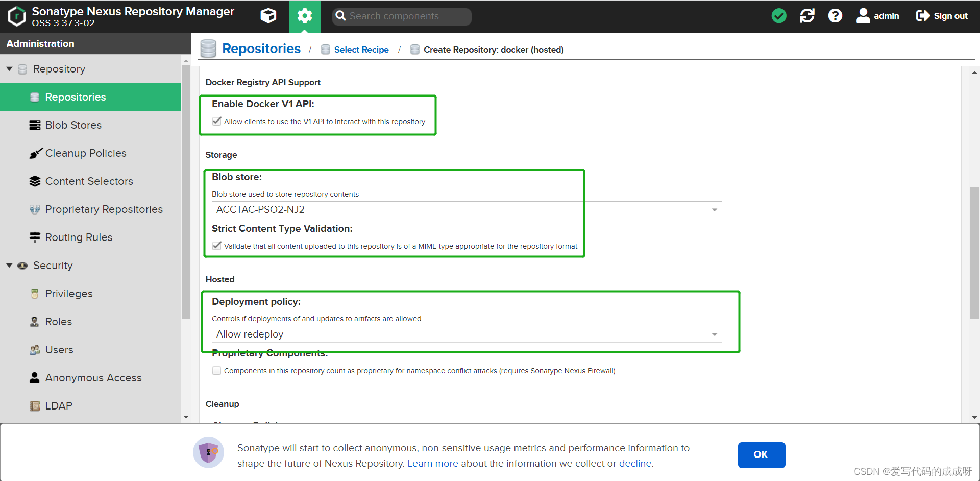Click the ACCTAC-PSO2-NJ2 blob store field
Screen dimensions: 980x481
coord(467,210)
